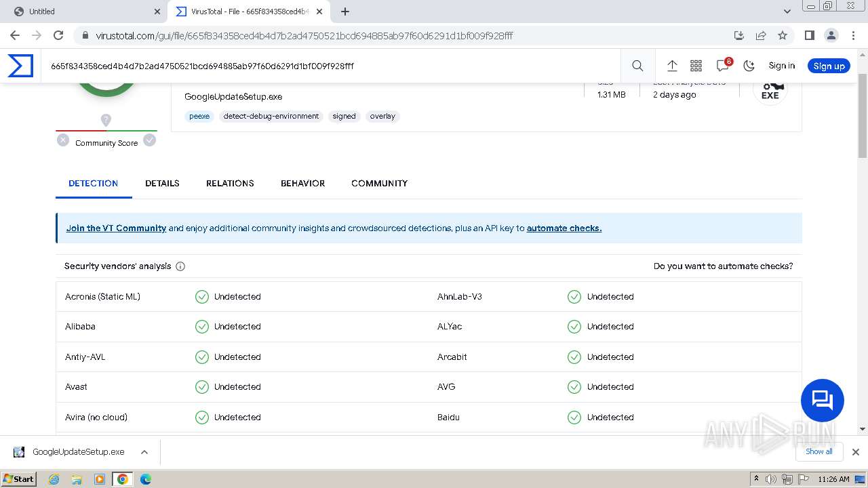Click the hash search input field
Viewport: 868px width, 488px height.
(332, 66)
